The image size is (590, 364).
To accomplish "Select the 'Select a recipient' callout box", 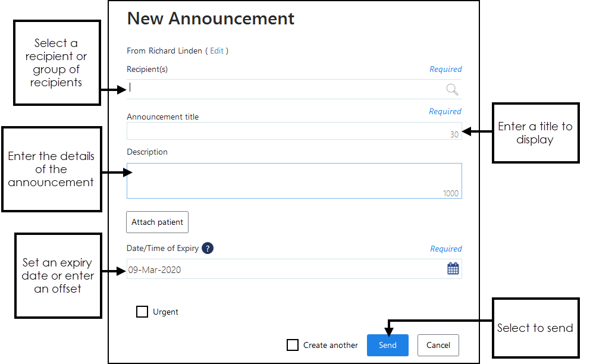I will 57,63.
